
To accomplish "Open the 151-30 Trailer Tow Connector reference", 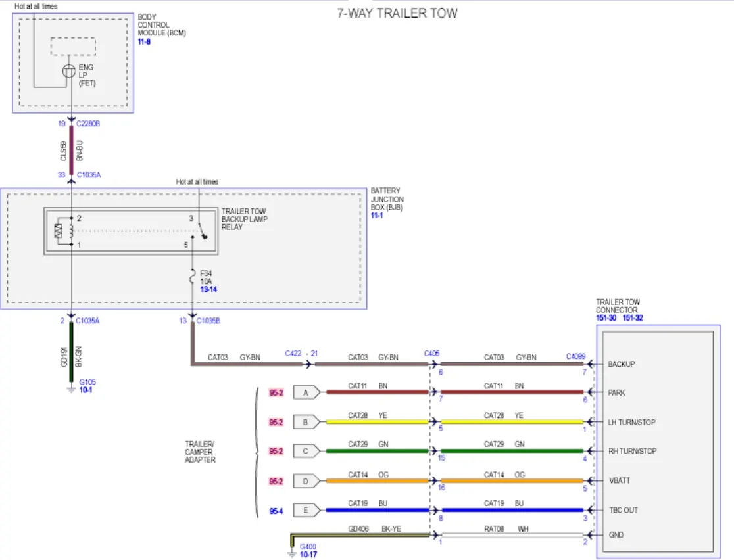I will pos(606,318).
